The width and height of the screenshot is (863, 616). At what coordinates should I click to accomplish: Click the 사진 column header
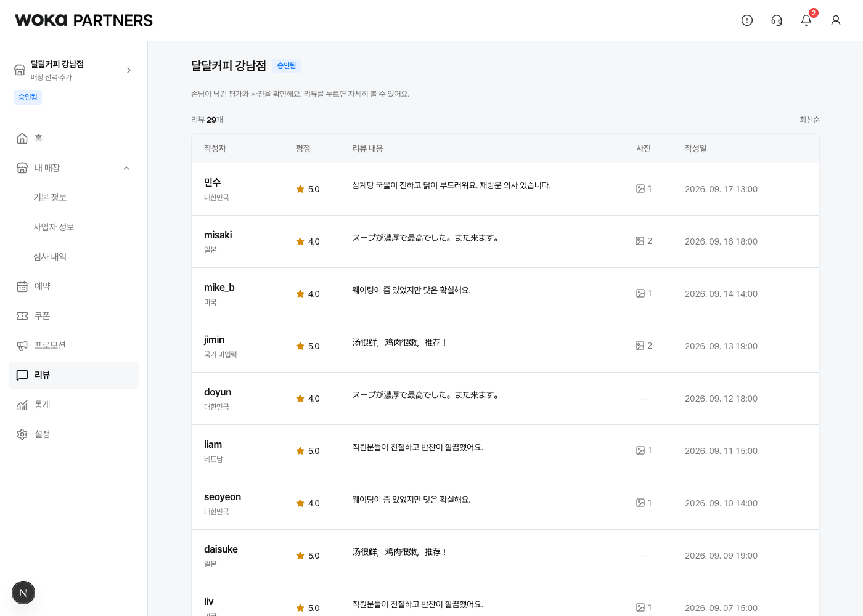coord(644,148)
